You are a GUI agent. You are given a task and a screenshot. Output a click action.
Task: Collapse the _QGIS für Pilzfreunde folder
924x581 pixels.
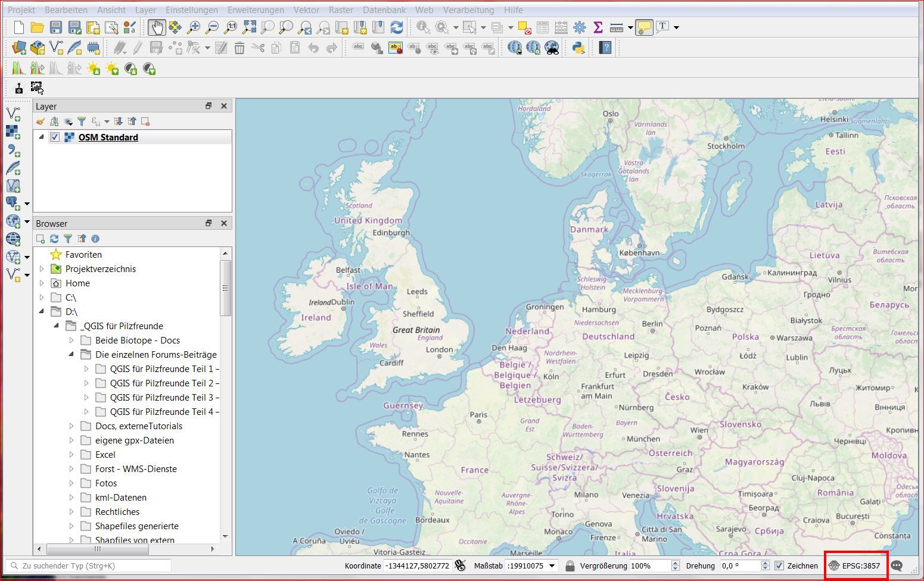pos(57,326)
